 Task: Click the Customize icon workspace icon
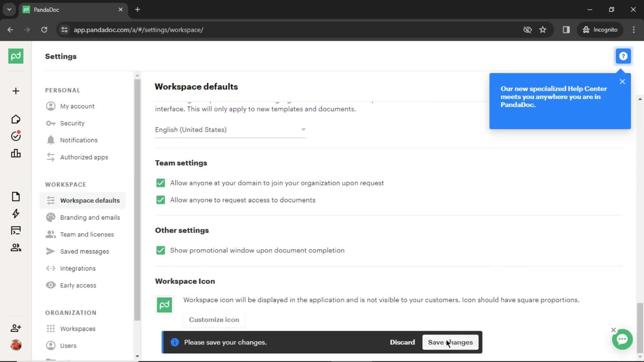pyautogui.click(x=214, y=319)
